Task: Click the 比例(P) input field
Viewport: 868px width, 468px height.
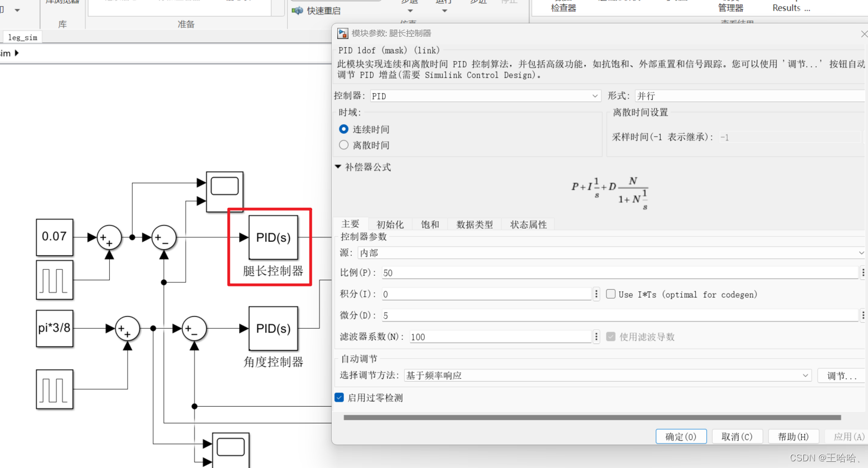Action: pyautogui.click(x=620, y=273)
